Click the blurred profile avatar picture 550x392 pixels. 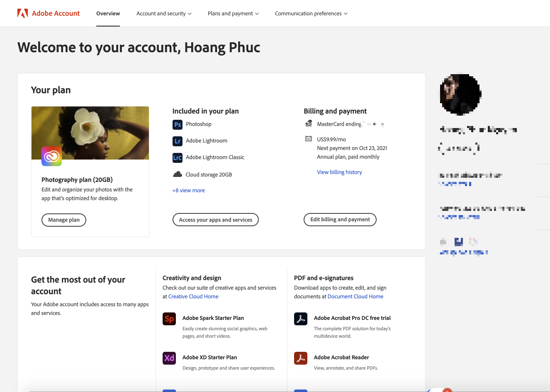click(460, 94)
